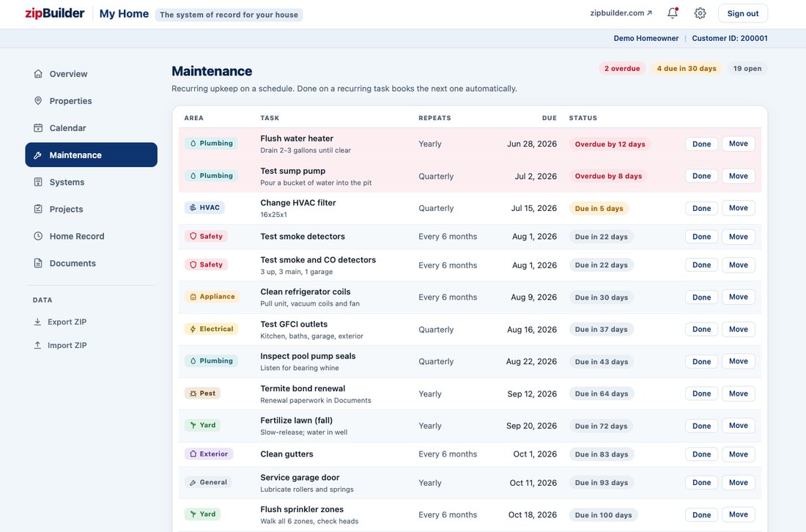Click the Import ZIP upload icon
Screen dimensions: 806x532
coord(37,345)
